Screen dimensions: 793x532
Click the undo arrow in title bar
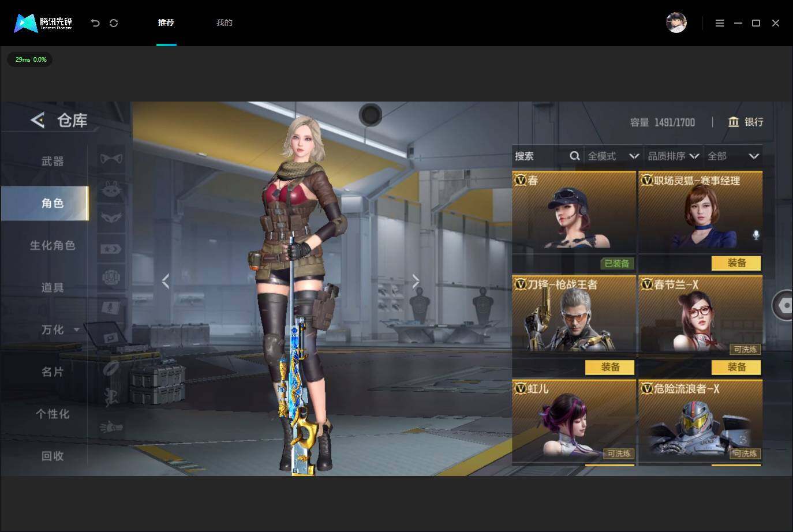(x=95, y=23)
